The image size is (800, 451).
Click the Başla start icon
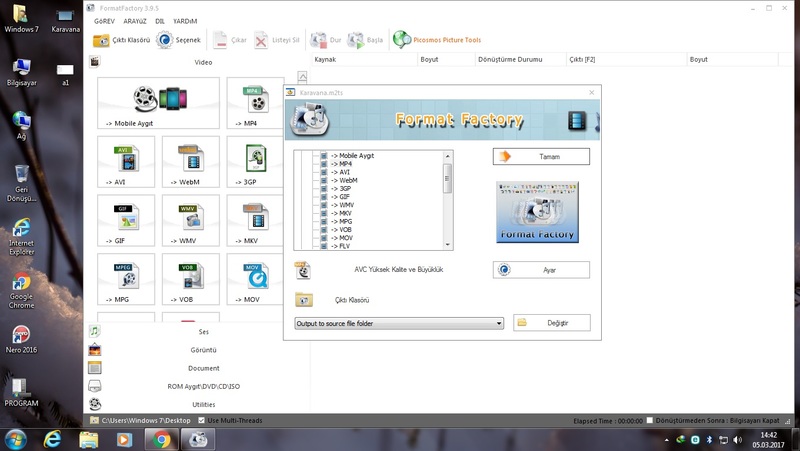point(365,40)
